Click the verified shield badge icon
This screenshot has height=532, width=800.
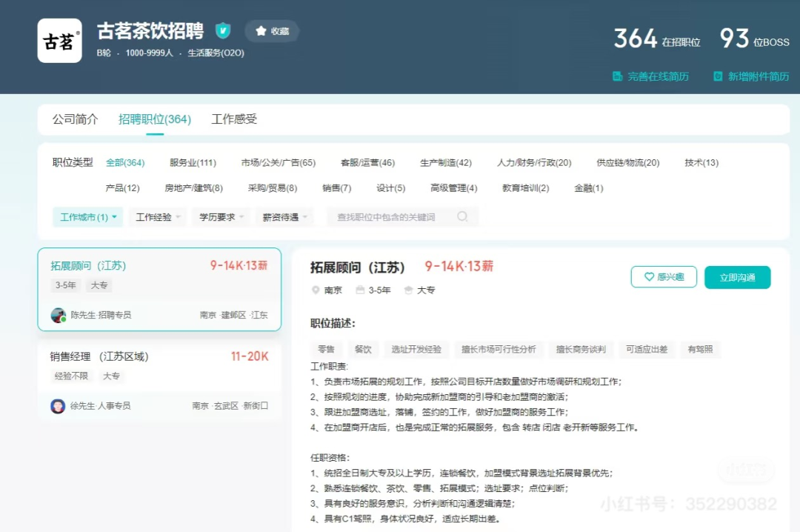pyautogui.click(x=223, y=31)
